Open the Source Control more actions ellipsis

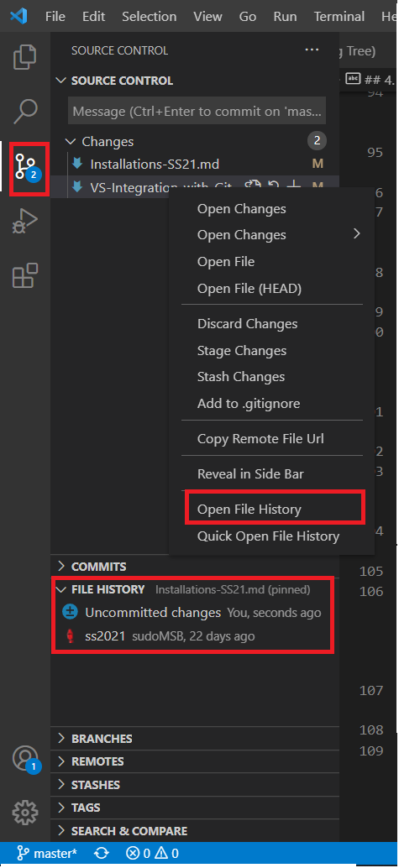tap(312, 50)
